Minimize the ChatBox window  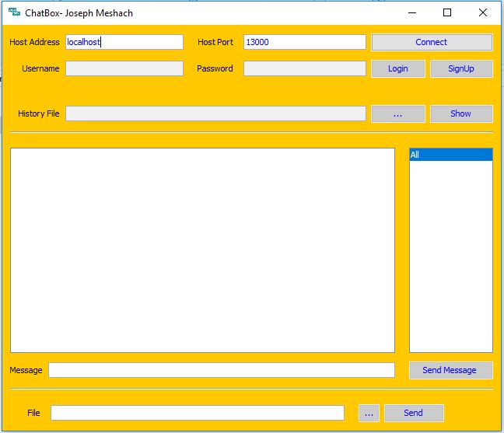pos(411,12)
